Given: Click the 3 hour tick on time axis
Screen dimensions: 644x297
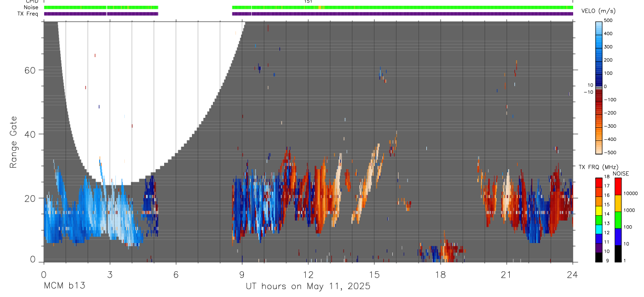Looking at the screenshot, I should pos(110,274).
